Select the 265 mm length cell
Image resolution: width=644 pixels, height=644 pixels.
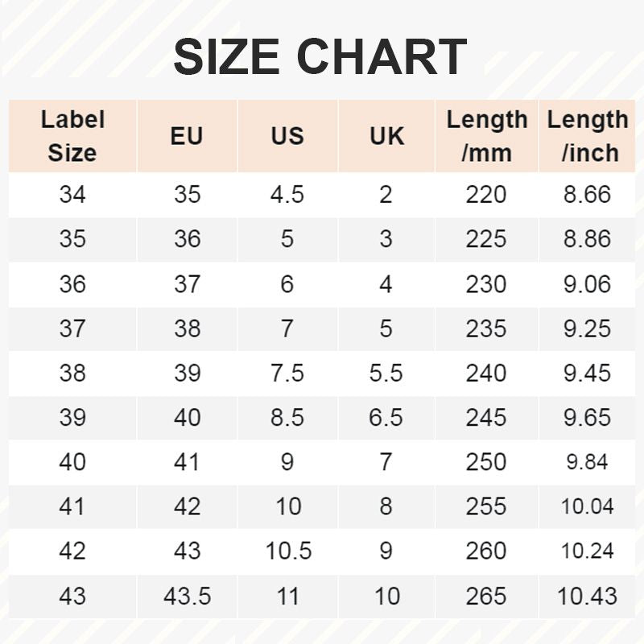(486, 597)
